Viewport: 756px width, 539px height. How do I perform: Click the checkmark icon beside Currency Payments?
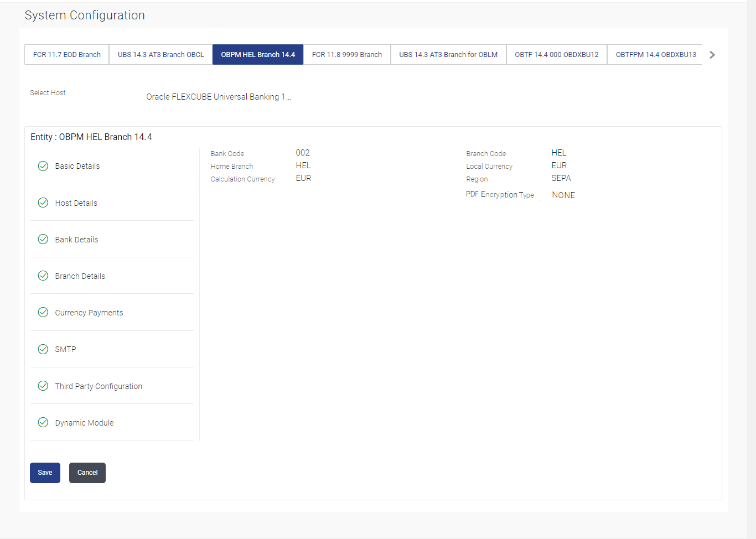coord(43,312)
